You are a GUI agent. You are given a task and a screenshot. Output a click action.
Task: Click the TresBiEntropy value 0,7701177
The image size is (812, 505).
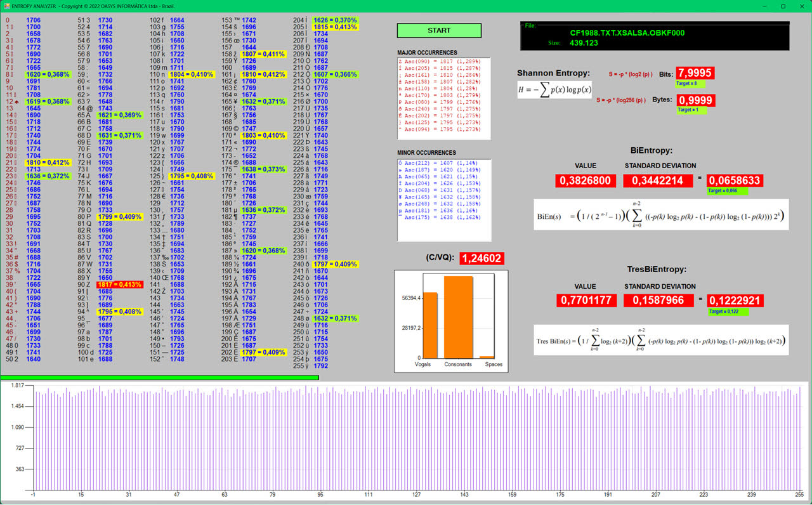click(x=585, y=300)
